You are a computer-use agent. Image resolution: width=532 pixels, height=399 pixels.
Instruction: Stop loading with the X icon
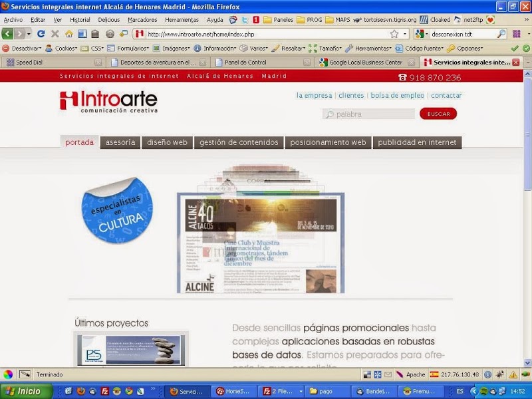click(55, 34)
